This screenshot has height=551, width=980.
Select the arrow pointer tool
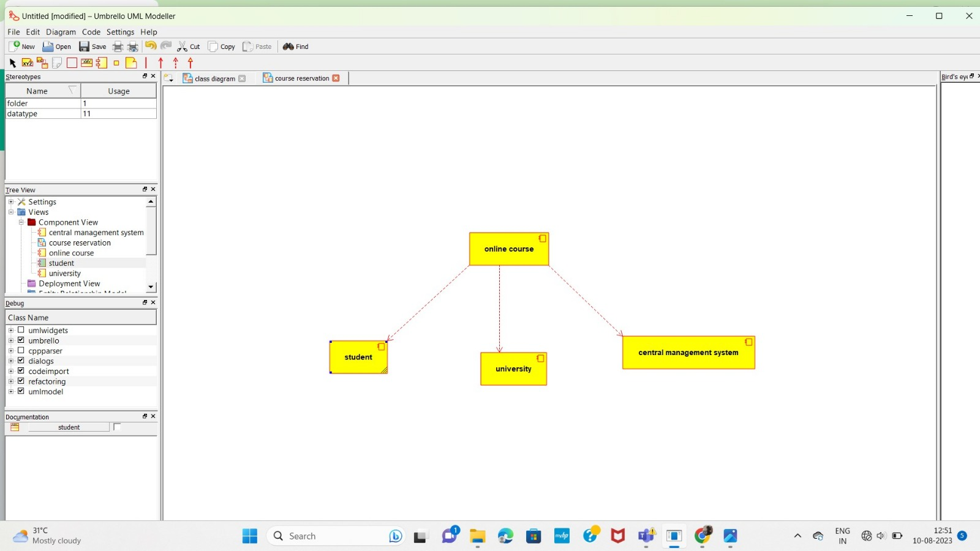(13, 63)
